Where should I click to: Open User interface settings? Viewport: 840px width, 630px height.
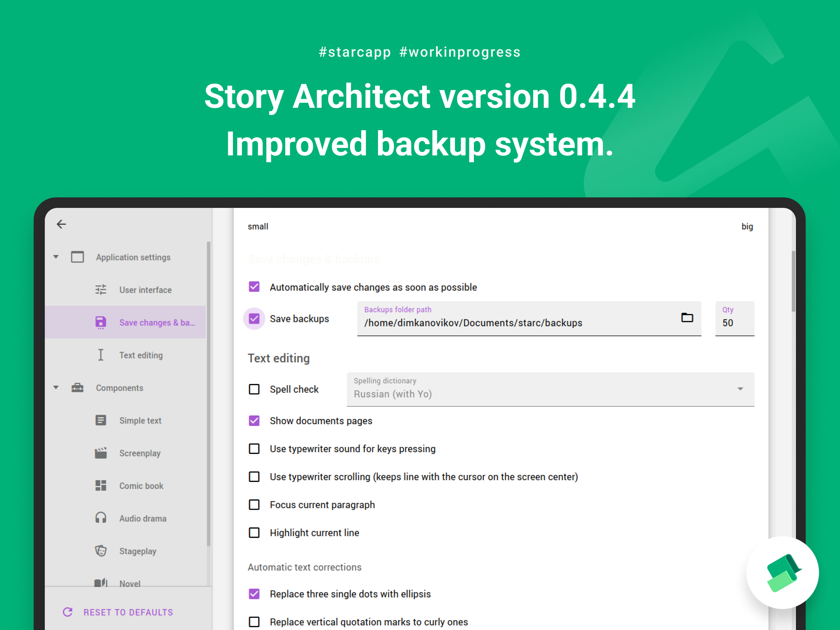[125, 290]
